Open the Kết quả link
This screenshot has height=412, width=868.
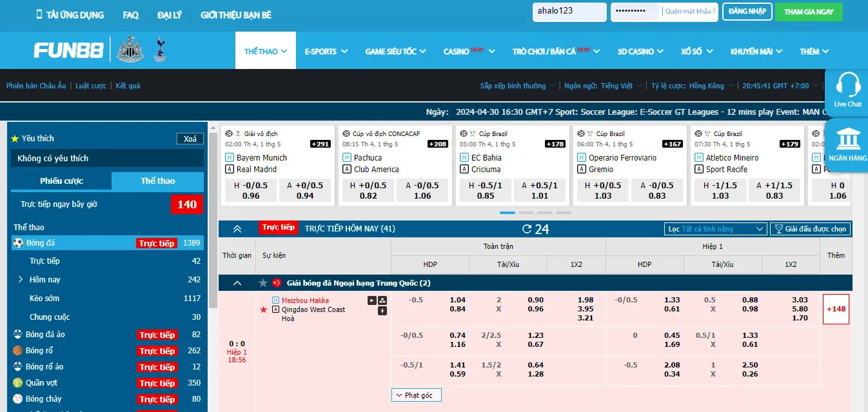pyautogui.click(x=128, y=86)
